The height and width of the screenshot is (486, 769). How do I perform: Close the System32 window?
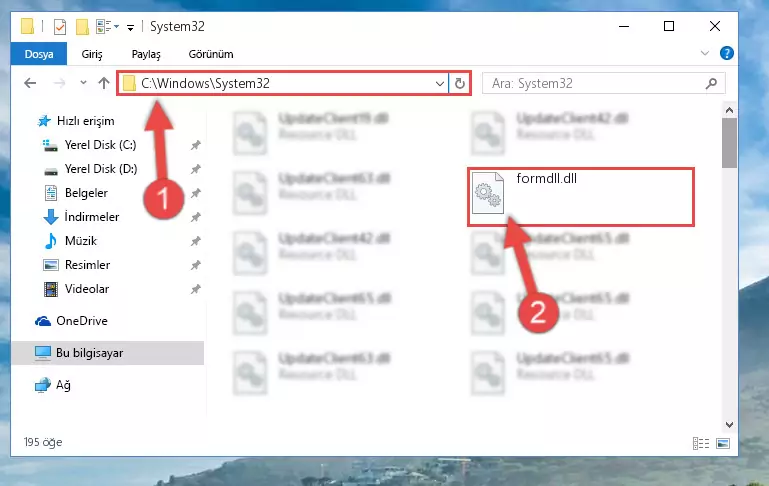point(715,26)
